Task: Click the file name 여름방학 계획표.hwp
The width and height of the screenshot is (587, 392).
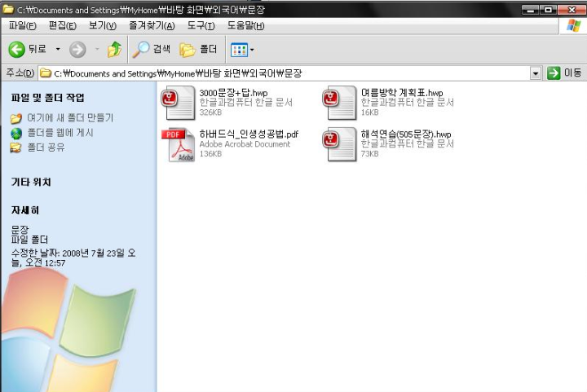Action: (402, 93)
